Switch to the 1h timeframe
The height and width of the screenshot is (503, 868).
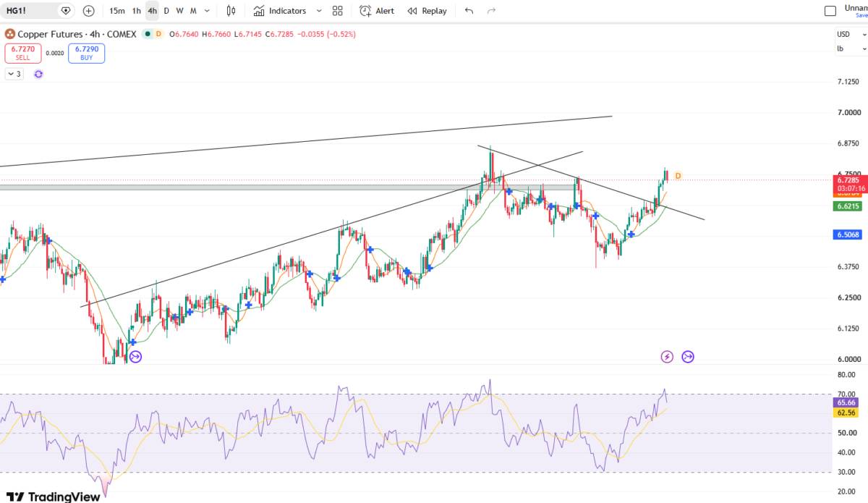137,11
